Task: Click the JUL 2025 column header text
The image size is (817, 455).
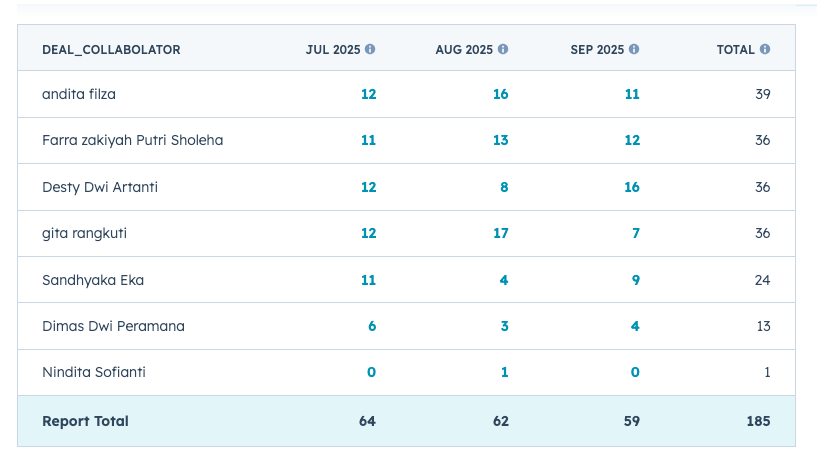Action: click(x=333, y=50)
